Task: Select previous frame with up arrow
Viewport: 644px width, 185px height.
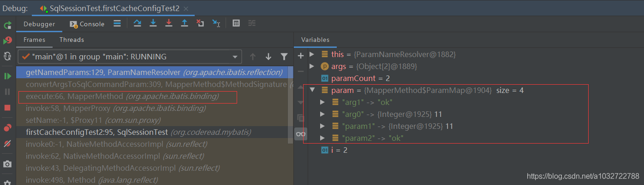Action: click(252, 57)
